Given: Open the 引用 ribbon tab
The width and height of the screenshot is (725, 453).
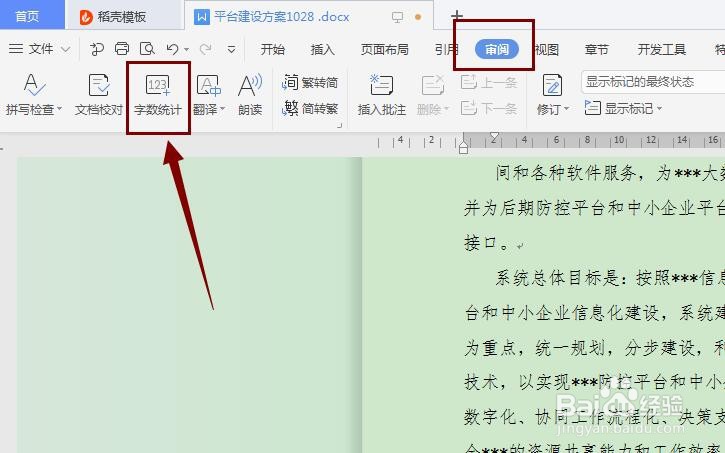Looking at the screenshot, I should coord(446,49).
